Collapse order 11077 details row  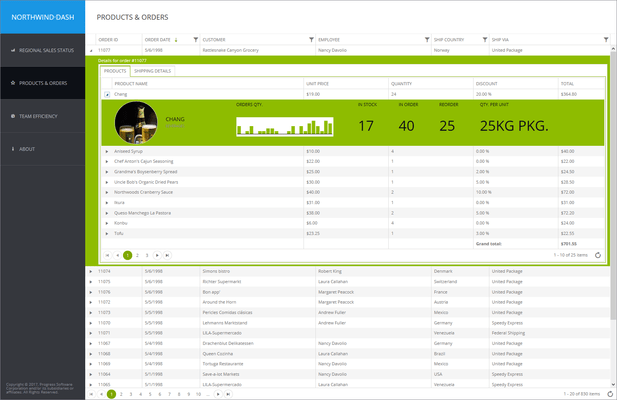(x=91, y=49)
